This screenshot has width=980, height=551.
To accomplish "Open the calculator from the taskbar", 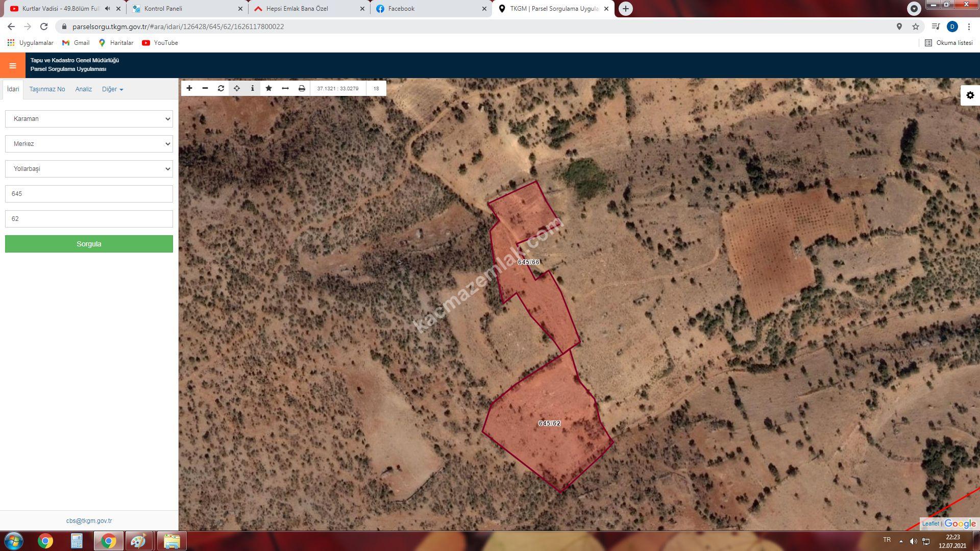I will click(77, 541).
